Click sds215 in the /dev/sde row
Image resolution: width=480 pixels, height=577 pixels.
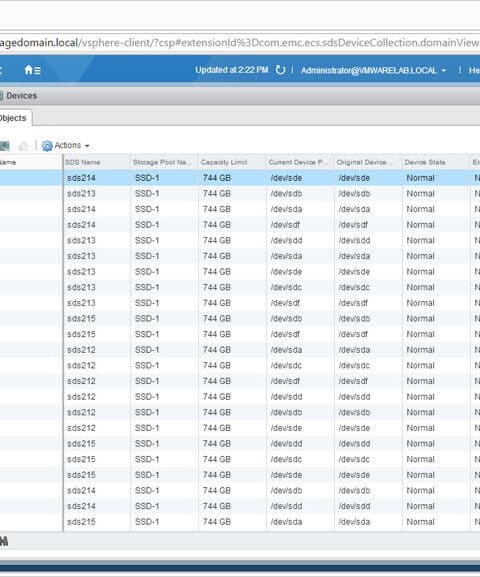point(81,475)
